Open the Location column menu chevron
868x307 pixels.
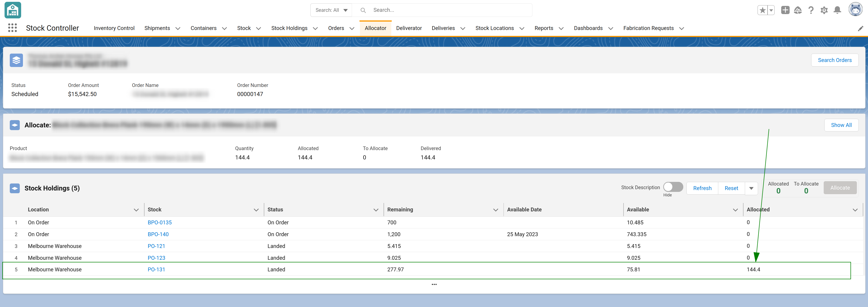point(136,210)
